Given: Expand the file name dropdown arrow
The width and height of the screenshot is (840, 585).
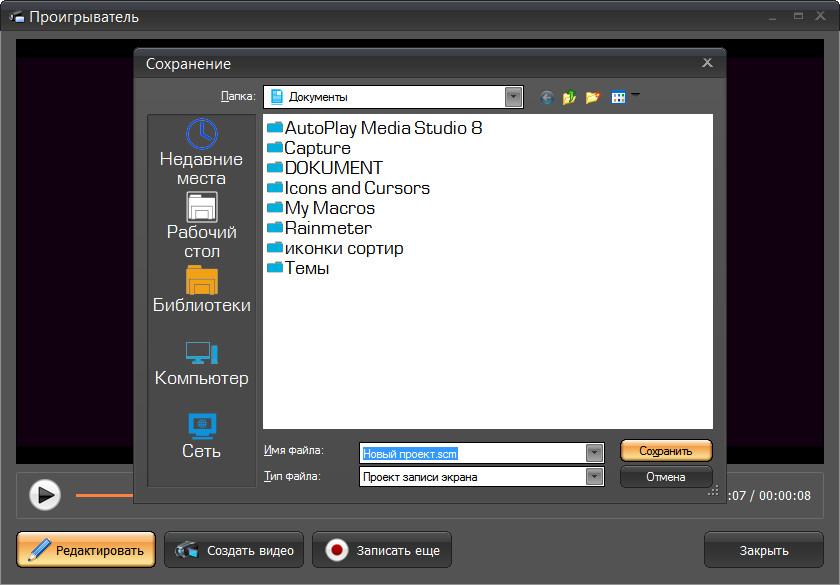Looking at the screenshot, I should pyautogui.click(x=594, y=453).
